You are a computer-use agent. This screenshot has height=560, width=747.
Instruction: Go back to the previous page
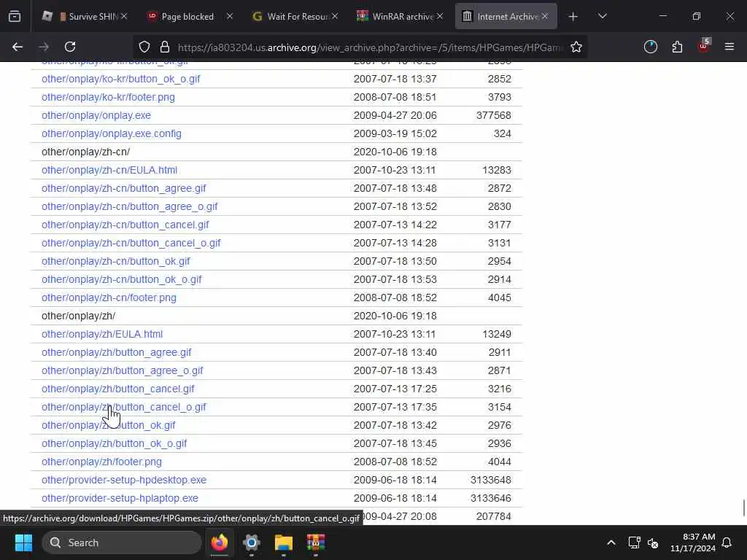18,47
